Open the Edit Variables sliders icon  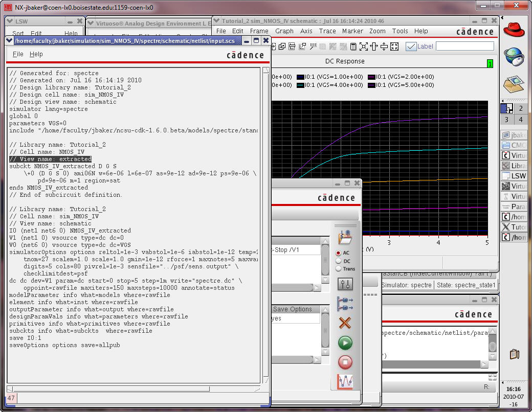[x=345, y=284]
